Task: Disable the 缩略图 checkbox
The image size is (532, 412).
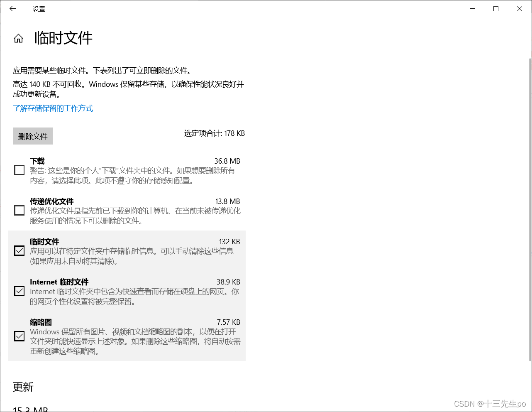Action: click(19, 336)
